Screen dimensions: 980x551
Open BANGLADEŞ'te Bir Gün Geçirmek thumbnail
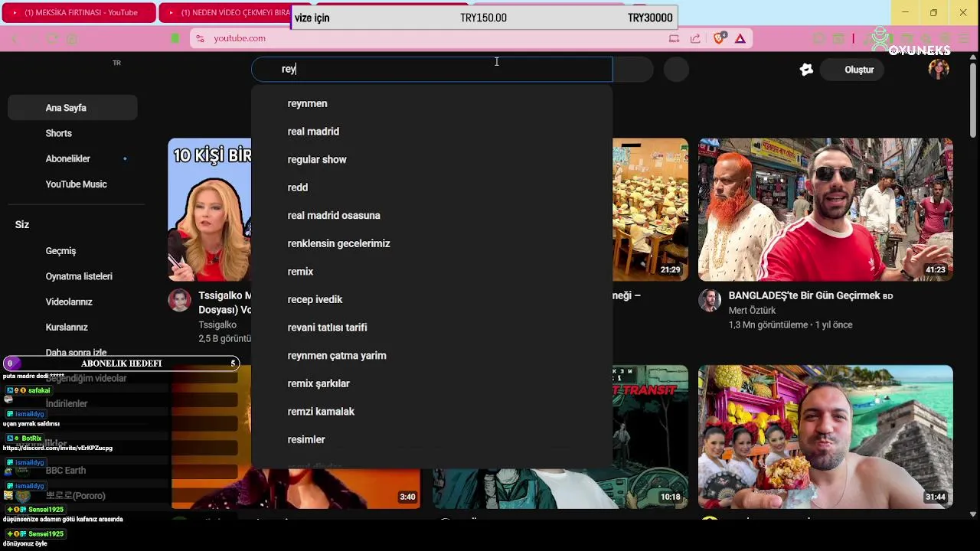pos(825,210)
